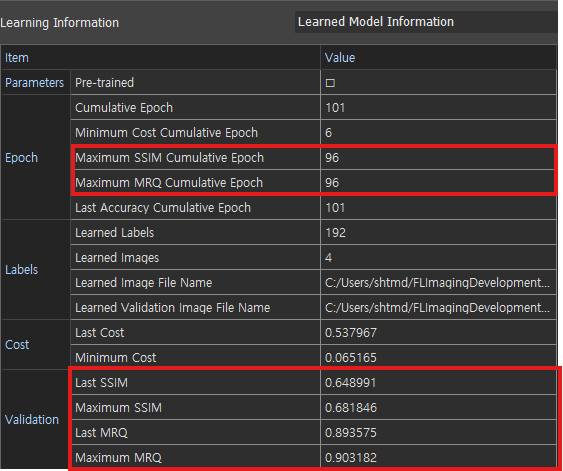Switch to Learned Model Information tab
563x471 pixels.
click(426, 22)
